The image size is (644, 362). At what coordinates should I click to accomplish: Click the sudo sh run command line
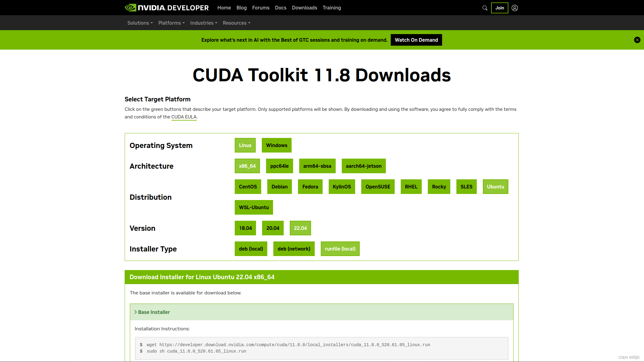pos(196,351)
